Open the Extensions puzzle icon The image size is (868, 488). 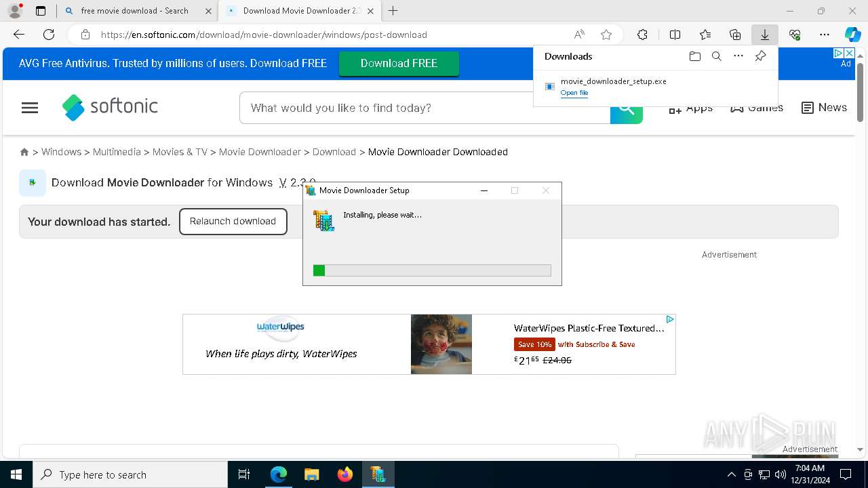point(642,35)
